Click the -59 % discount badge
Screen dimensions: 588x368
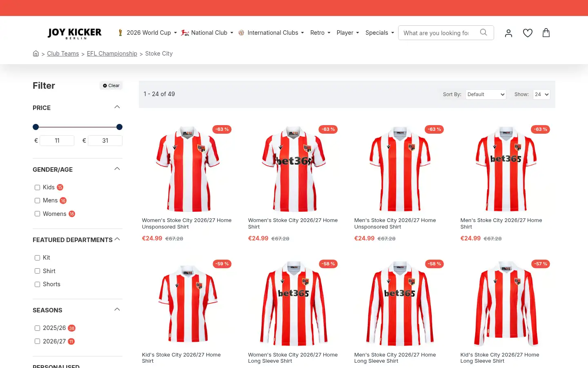(222, 264)
